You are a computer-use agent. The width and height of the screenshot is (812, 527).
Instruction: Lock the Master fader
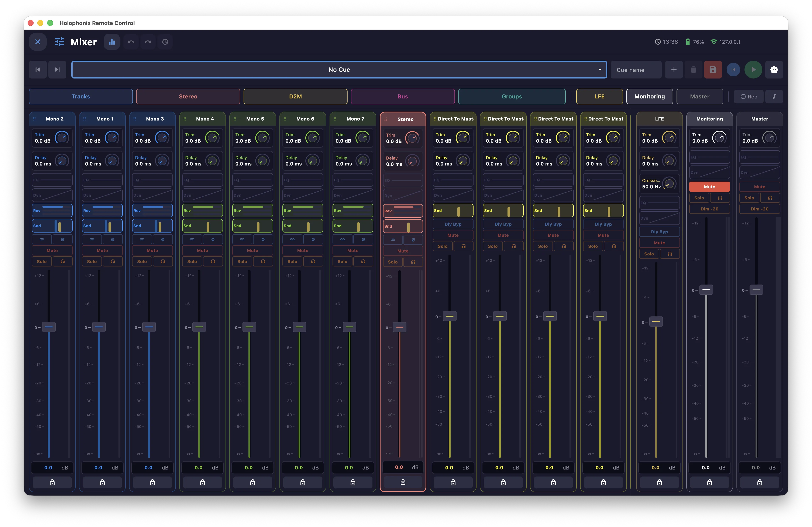760,482
